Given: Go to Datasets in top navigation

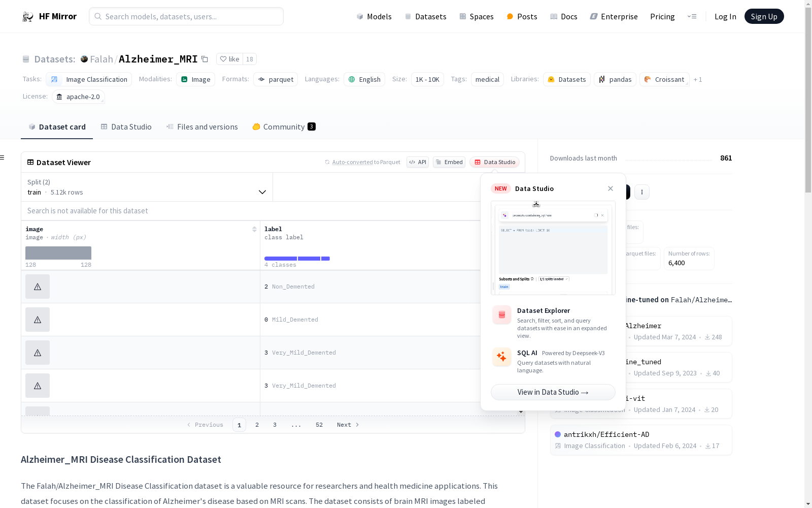Looking at the screenshot, I should (425, 16).
